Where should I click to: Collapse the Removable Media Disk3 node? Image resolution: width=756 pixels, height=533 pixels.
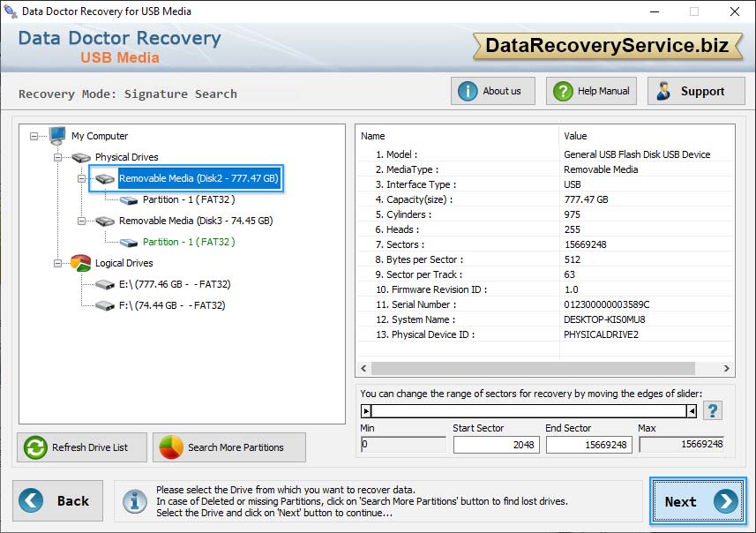[81, 221]
